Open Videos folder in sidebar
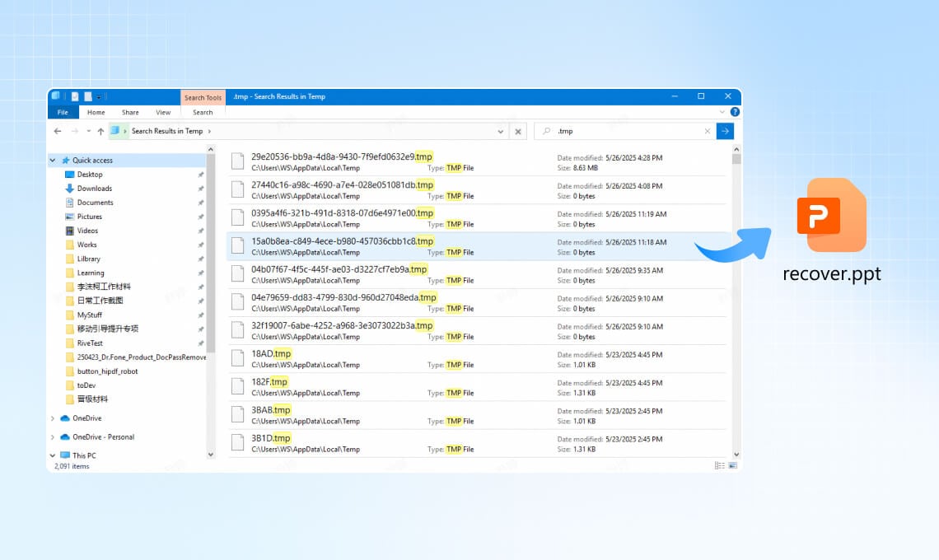 pos(87,231)
